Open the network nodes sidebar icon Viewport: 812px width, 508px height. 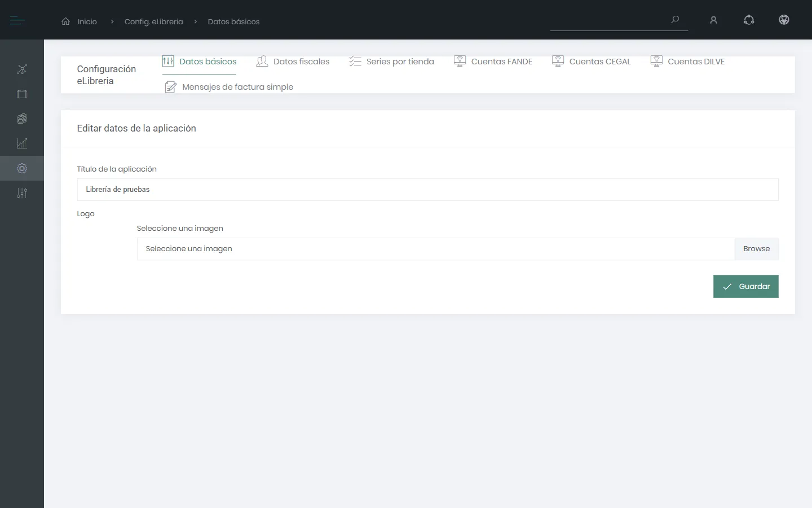pos(22,69)
